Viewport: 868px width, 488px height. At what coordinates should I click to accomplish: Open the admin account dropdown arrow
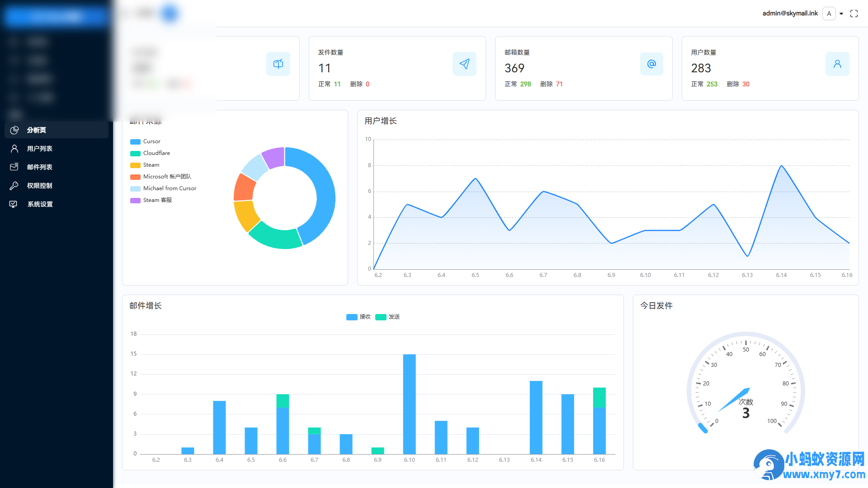[x=842, y=14]
